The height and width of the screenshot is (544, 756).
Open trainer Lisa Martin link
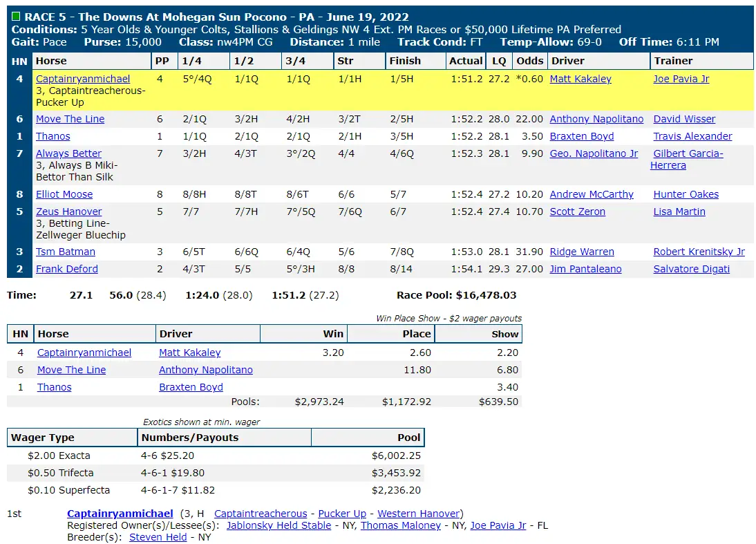679,212
